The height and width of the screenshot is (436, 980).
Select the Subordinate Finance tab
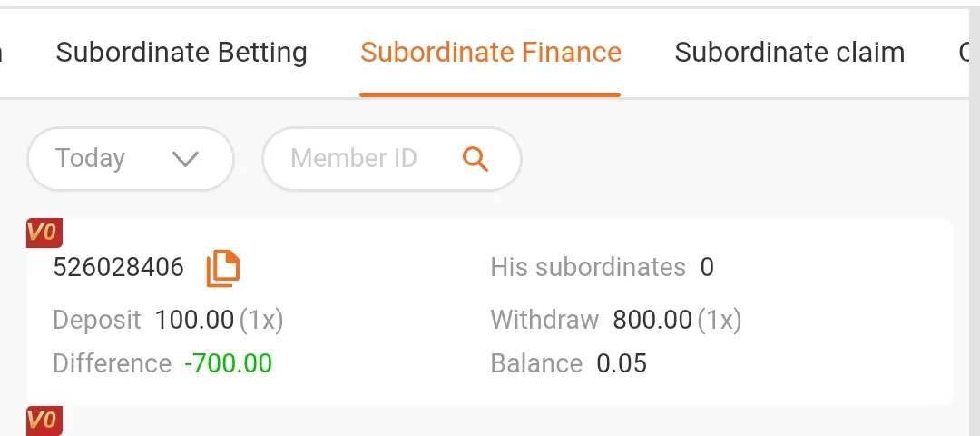tap(491, 53)
